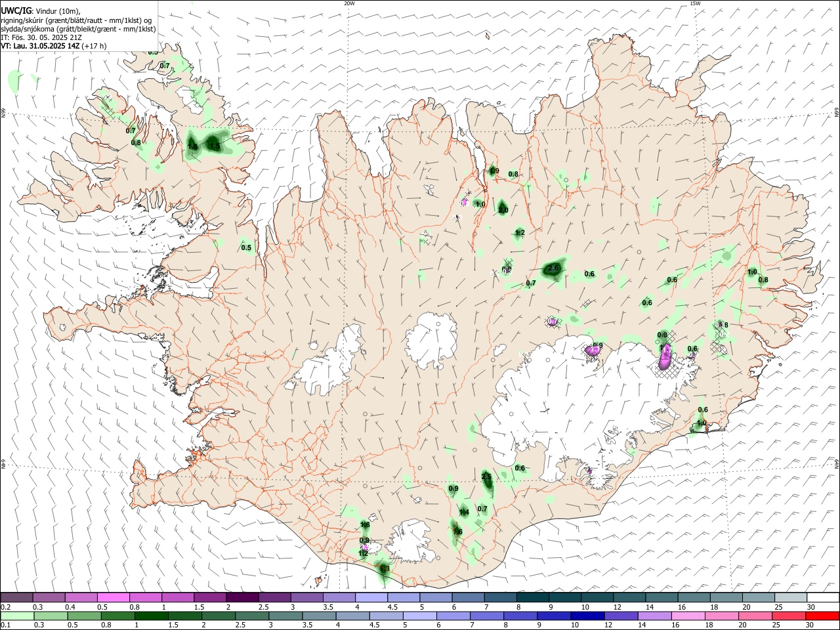Click the initial time line 'IT: Fös. 30. 05. 2025 21Z'
The width and height of the screenshot is (840, 630).
(41, 37)
